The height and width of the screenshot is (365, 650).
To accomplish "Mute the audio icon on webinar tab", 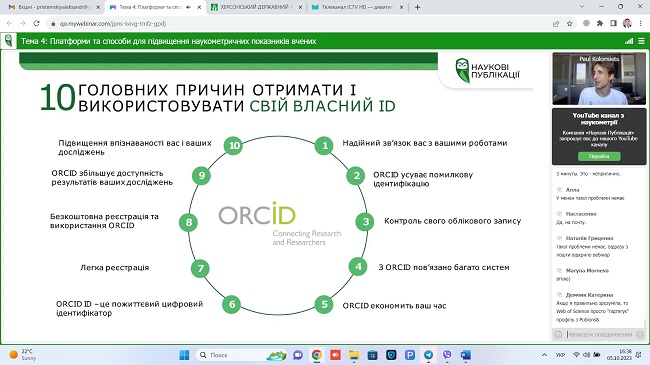I will 189,7.
